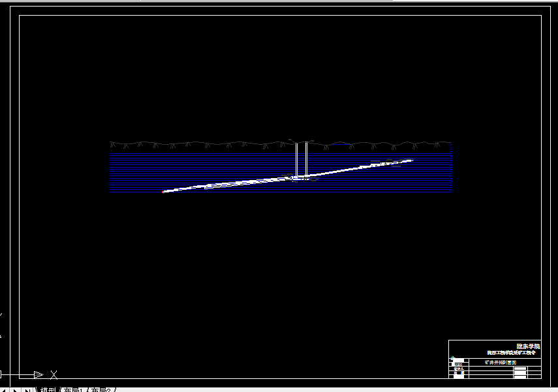Select the vertical shaft lines in drawing
The height and width of the screenshot is (392, 558).
point(302,160)
